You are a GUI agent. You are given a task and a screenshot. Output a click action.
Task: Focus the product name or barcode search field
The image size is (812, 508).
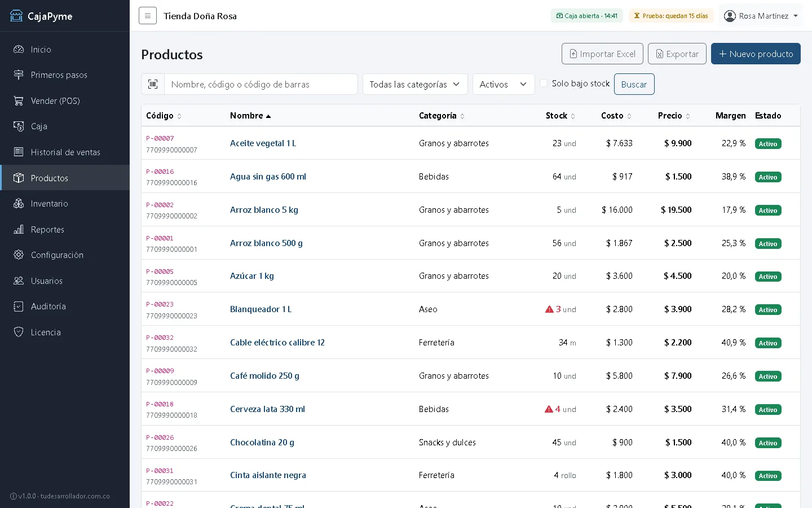[x=261, y=84]
